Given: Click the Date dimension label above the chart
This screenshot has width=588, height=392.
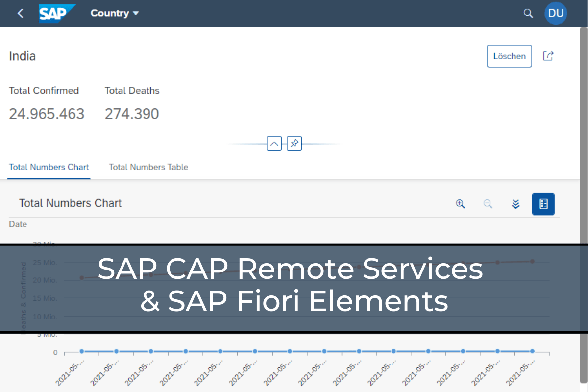Looking at the screenshot, I should coord(18,224).
